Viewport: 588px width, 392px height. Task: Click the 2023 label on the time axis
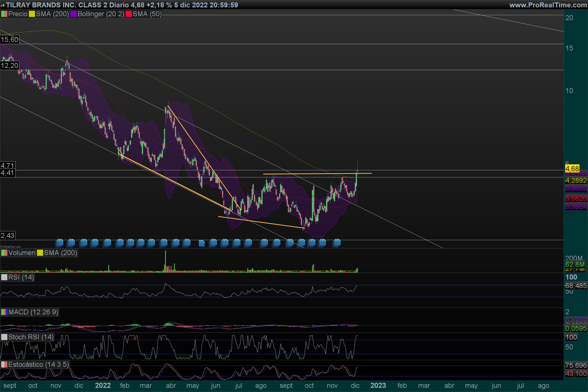point(378,385)
